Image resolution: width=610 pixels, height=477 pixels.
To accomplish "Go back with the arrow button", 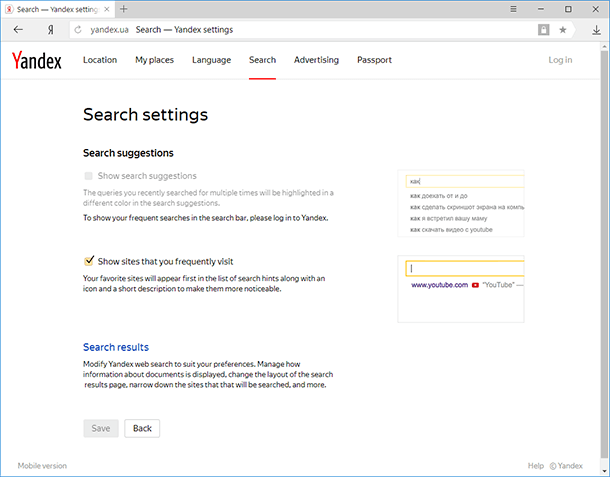I will 18,30.
